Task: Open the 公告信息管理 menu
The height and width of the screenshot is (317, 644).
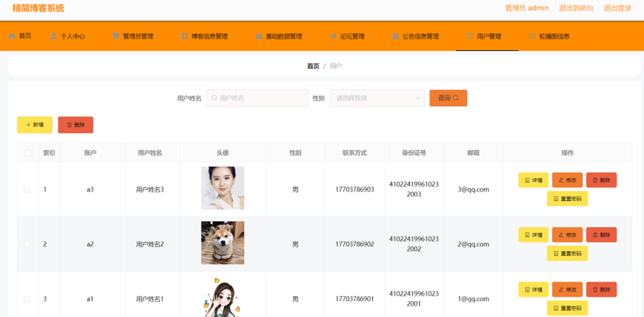Action: coord(420,36)
